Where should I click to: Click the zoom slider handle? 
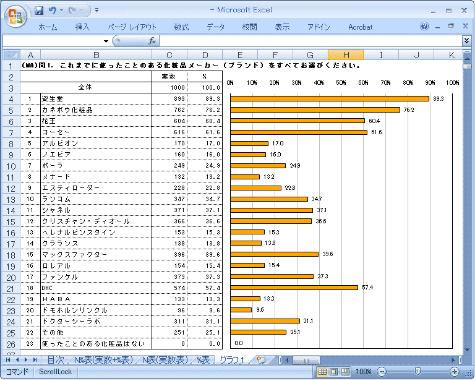[x=418, y=371]
